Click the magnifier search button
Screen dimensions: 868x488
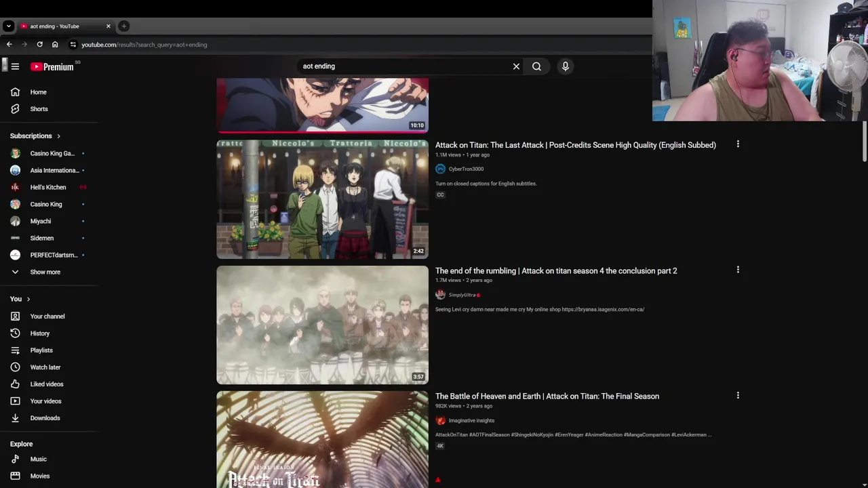click(x=536, y=66)
